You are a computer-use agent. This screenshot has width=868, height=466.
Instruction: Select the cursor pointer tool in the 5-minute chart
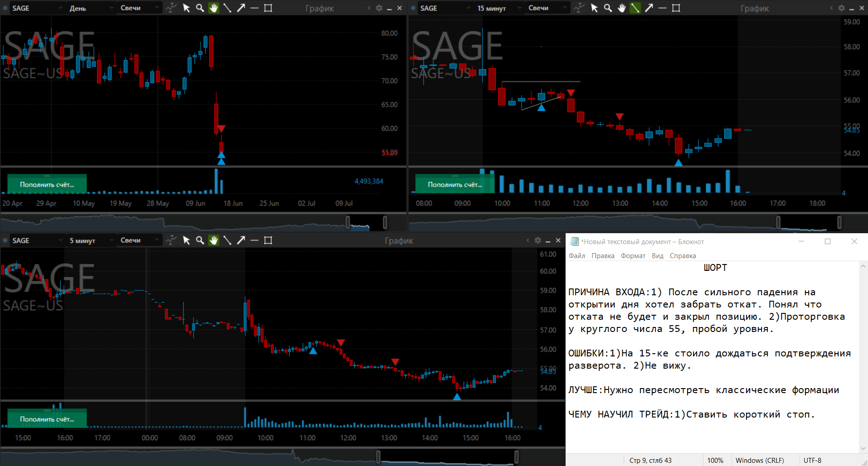click(186, 240)
